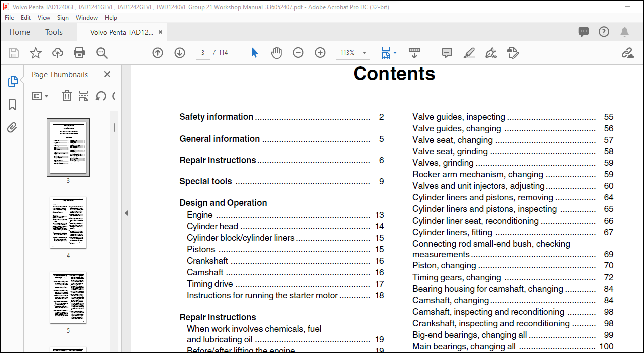Select page 4 thumbnail

coord(68,223)
